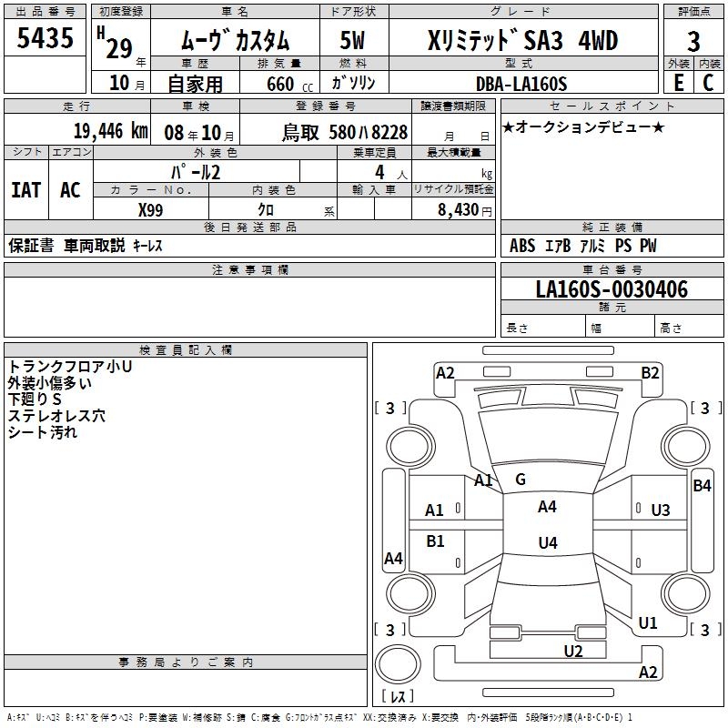
Task: Select the color number X99
Action: (151, 210)
